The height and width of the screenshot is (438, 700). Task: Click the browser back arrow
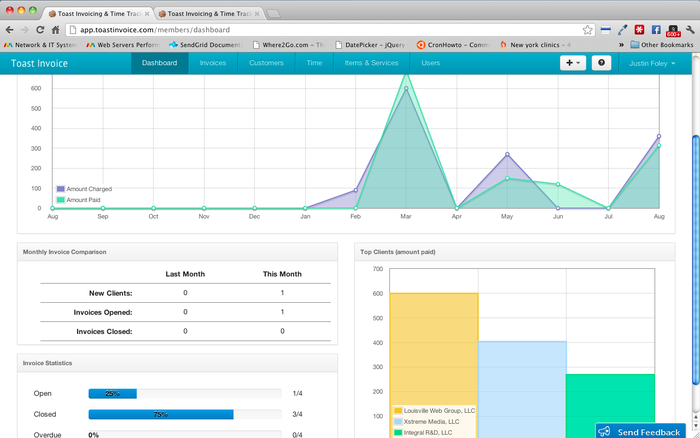point(10,30)
